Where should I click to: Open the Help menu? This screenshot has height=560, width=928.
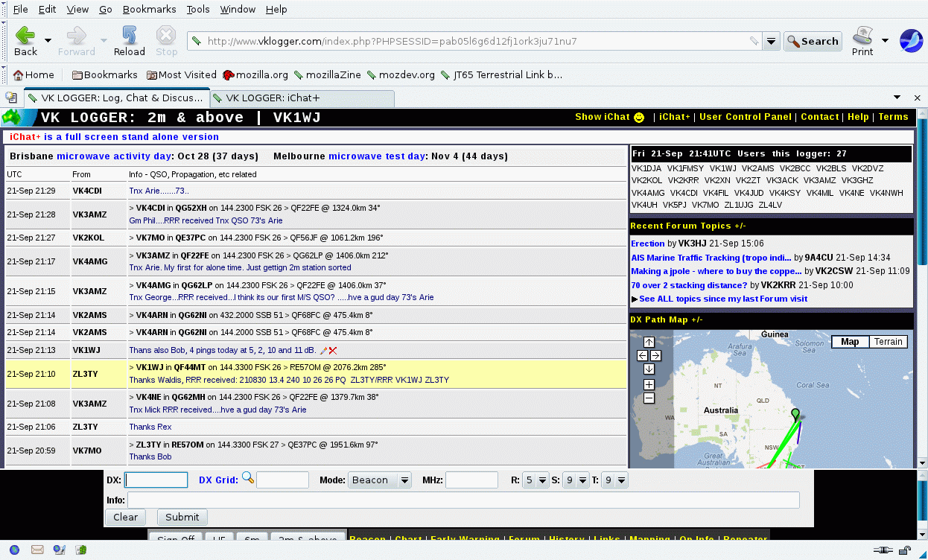pyautogui.click(x=276, y=9)
